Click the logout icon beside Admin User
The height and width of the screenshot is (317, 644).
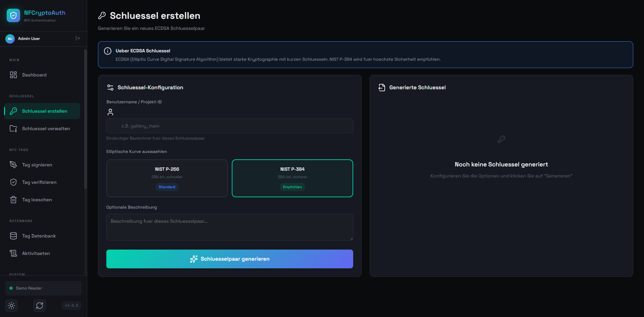[78, 39]
